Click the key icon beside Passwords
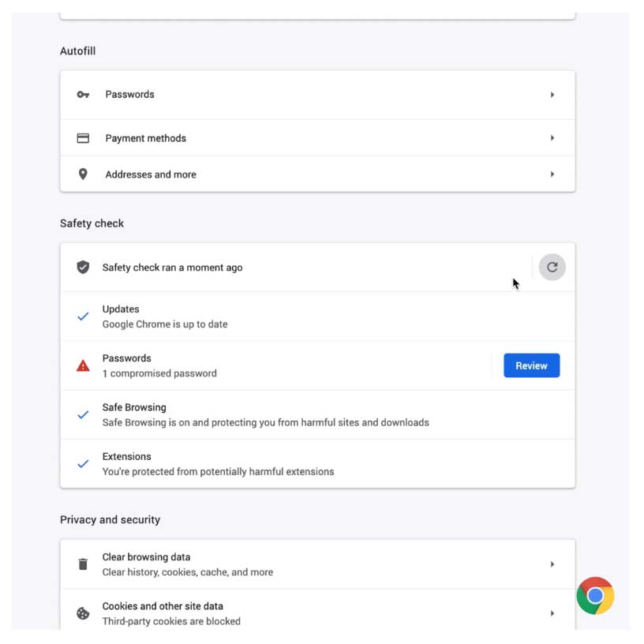 pyautogui.click(x=83, y=95)
